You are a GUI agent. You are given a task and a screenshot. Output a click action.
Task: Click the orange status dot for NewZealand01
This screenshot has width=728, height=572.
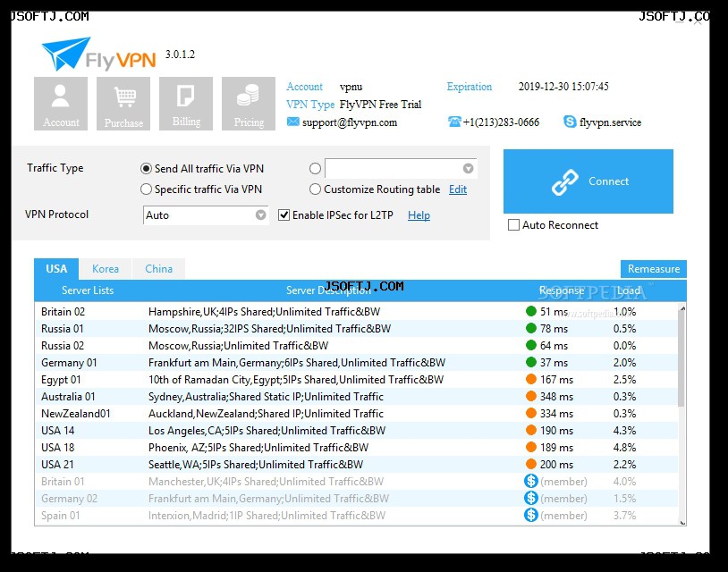click(531, 413)
